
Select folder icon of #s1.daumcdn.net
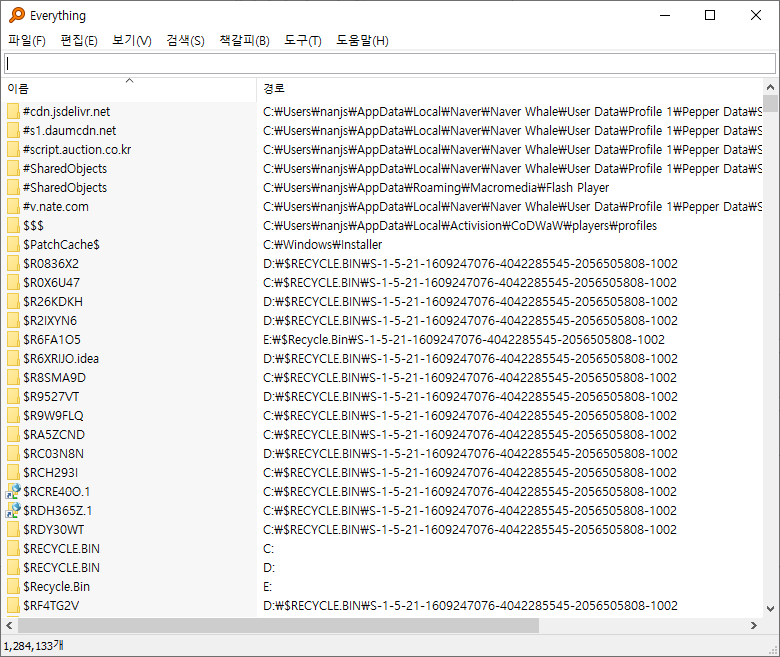13,130
